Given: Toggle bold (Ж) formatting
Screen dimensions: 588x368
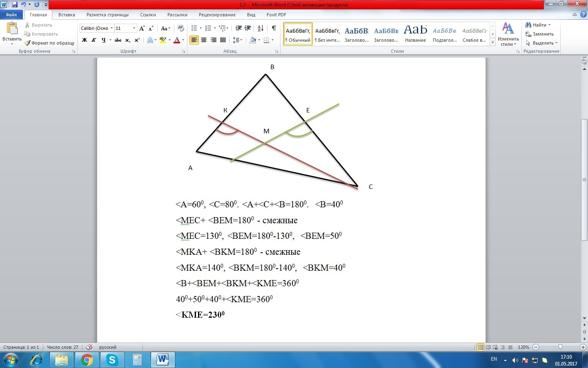Looking at the screenshot, I should pyautogui.click(x=85, y=40).
